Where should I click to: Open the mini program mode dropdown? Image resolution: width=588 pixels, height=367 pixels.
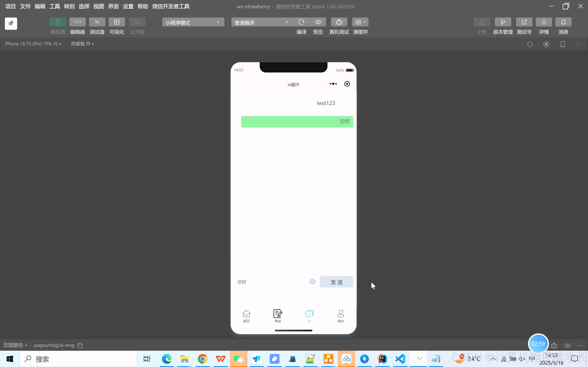click(x=193, y=22)
